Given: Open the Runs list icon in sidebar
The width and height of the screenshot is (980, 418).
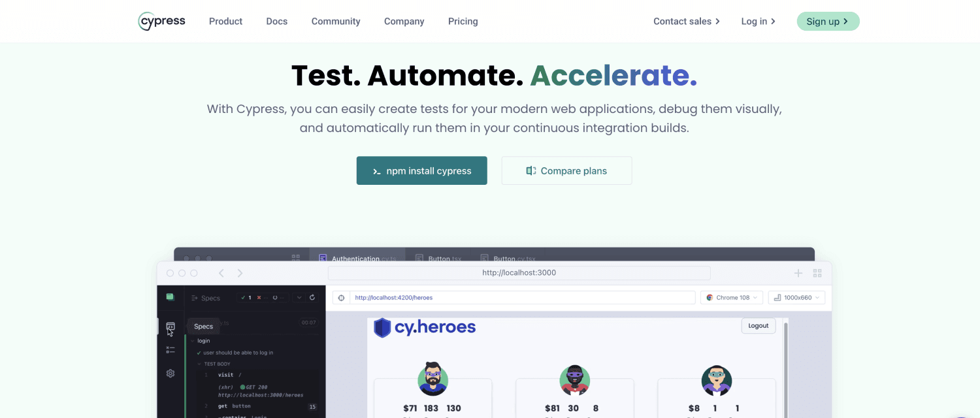Looking at the screenshot, I should point(171,350).
